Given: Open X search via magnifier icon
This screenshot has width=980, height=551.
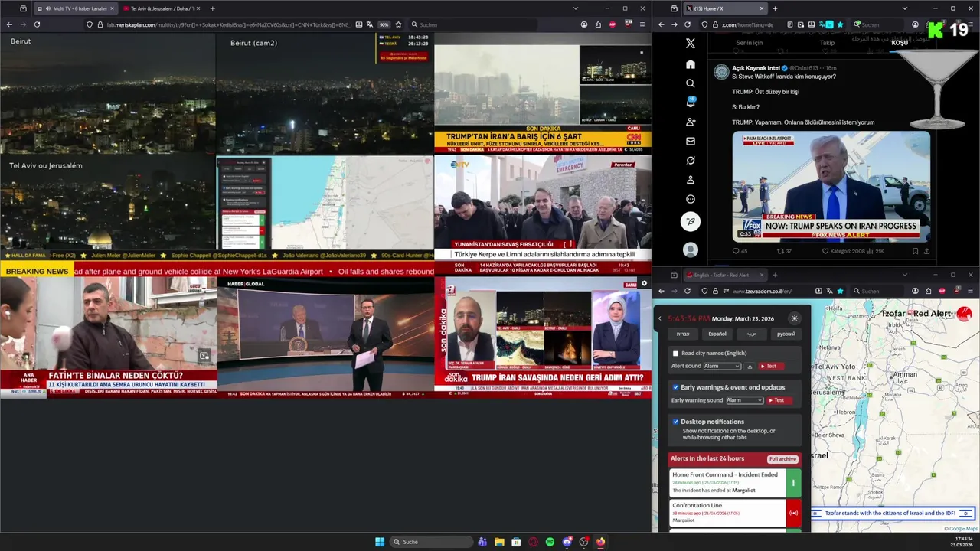Looking at the screenshot, I should 690,83.
